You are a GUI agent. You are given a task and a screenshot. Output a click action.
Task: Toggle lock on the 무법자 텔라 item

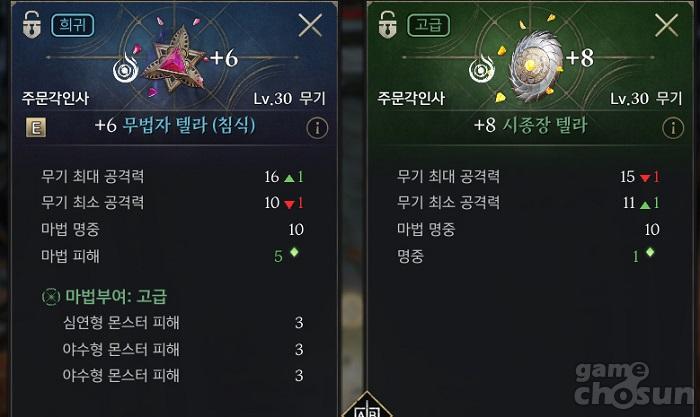(x=32, y=25)
